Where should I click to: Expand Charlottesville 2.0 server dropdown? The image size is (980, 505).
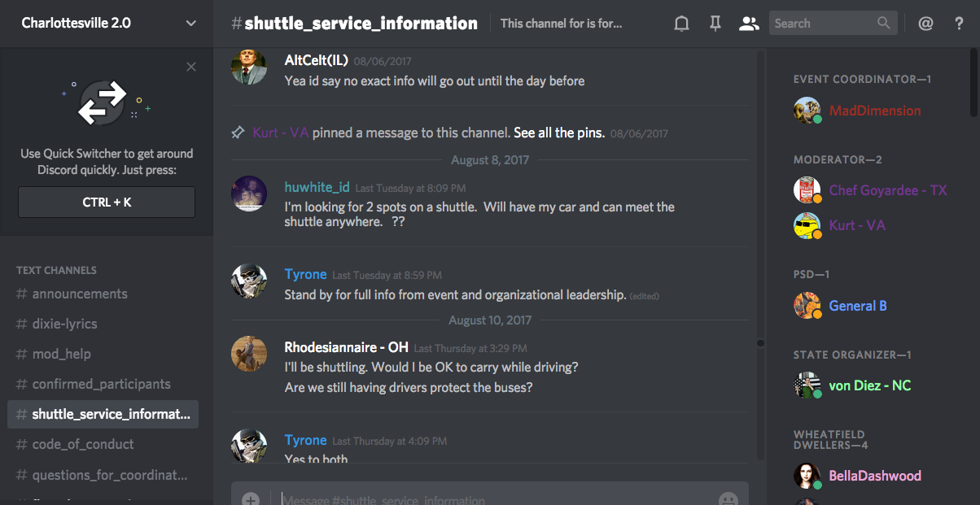(191, 23)
